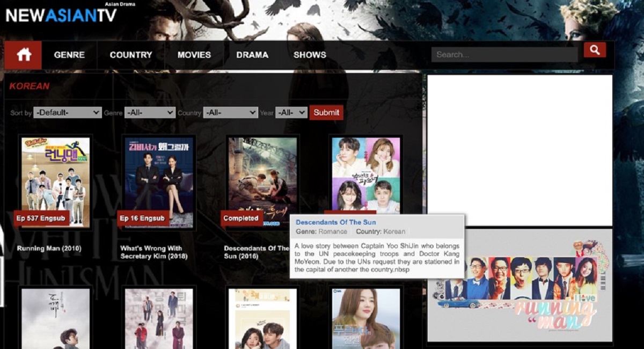Open Descendants Of The Sun poster
644x349 pixels.
[262, 182]
